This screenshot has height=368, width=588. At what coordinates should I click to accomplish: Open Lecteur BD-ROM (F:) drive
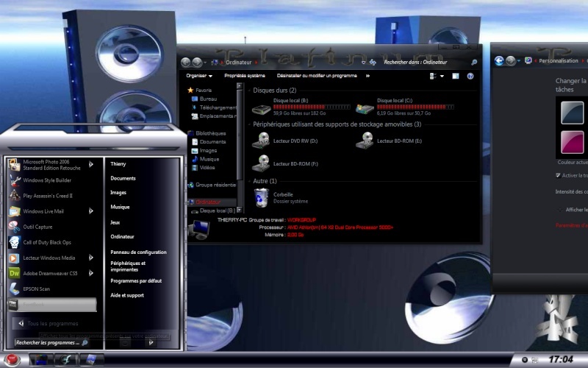pos(285,163)
